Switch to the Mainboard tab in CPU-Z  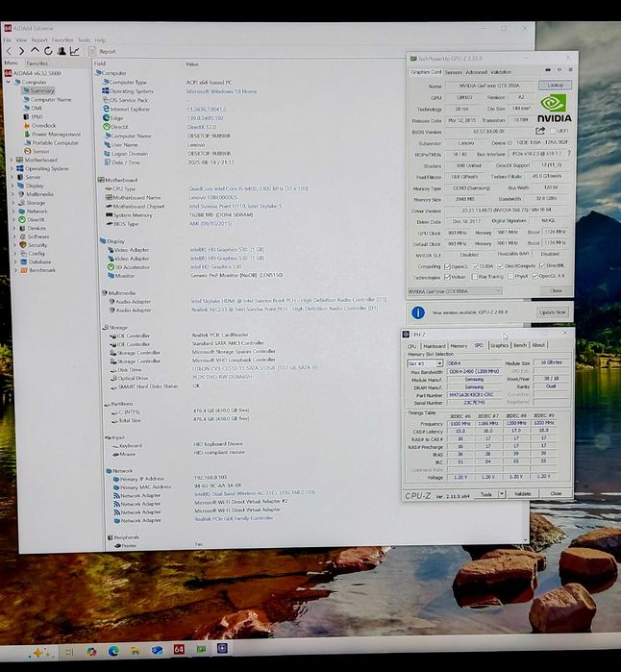pos(435,346)
